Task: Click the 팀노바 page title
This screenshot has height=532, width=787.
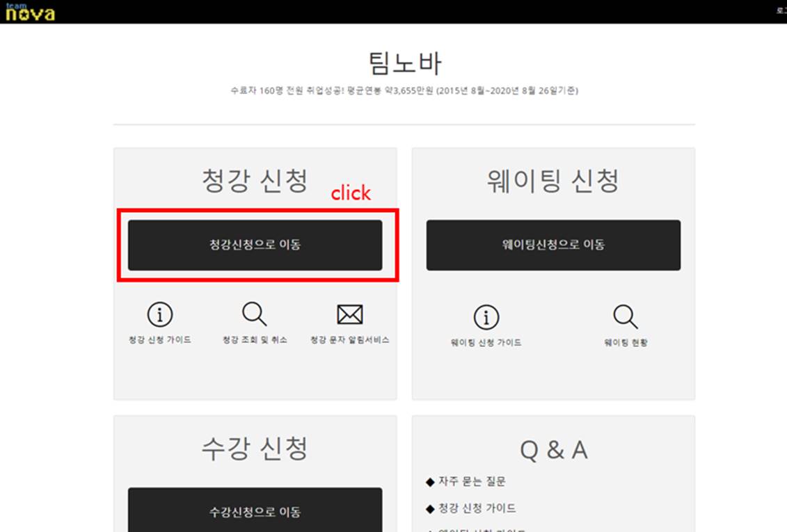Action: click(x=404, y=63)
